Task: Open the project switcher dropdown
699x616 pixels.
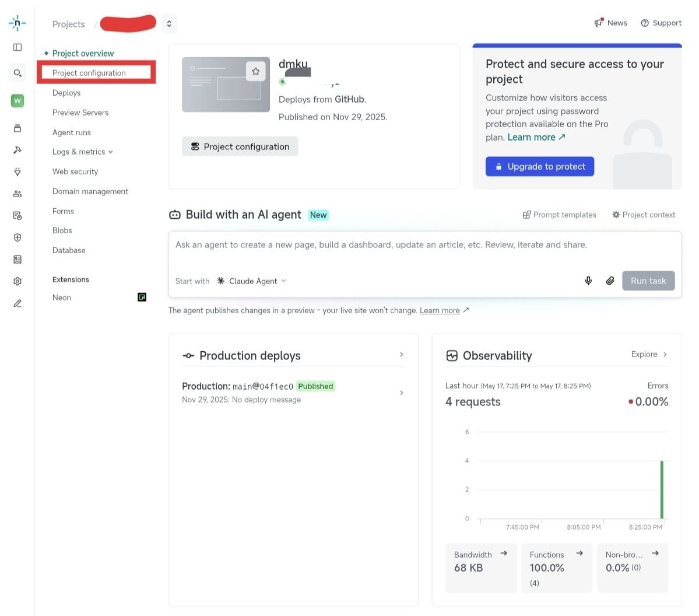Action: click(169, 24)
